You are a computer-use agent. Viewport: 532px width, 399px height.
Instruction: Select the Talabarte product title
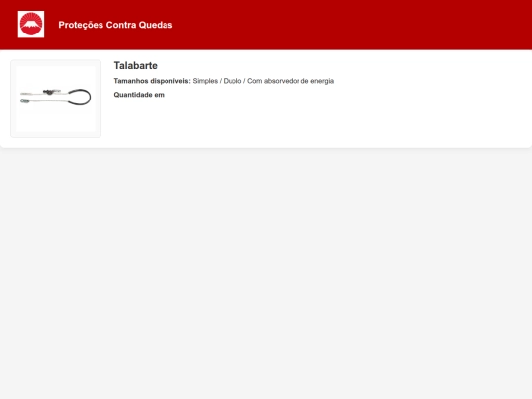[x=135, y=65]
